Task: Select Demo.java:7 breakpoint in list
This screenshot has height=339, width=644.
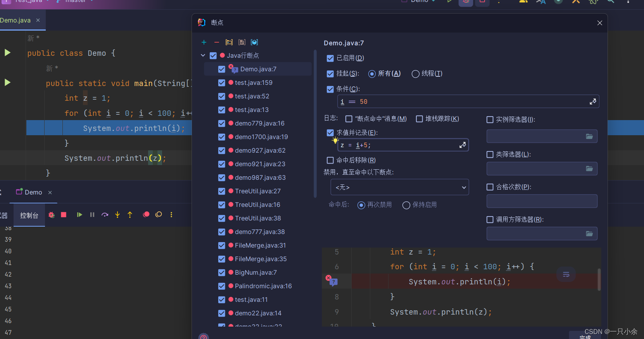Action: (x=258, y=69)
